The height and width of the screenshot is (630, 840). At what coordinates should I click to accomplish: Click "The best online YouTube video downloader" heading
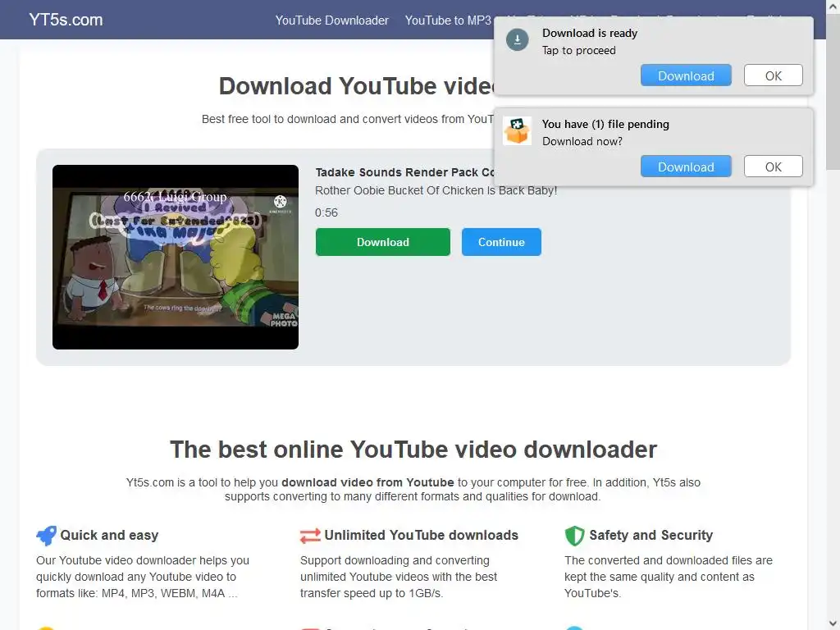coord(413,450)
